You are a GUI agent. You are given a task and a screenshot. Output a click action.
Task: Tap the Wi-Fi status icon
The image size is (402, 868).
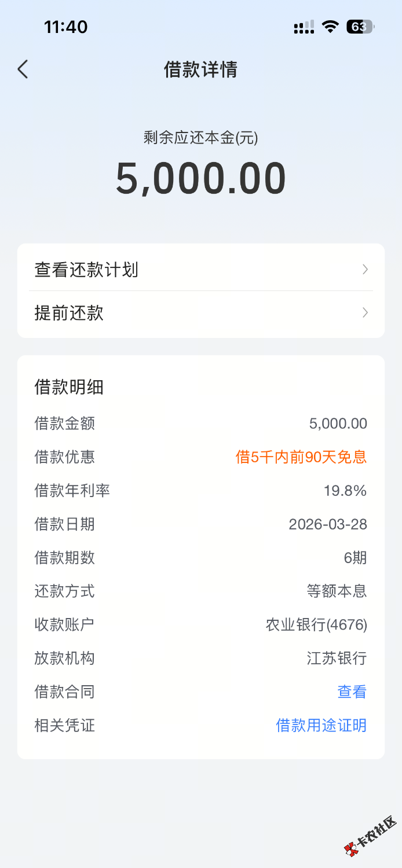coord(330,27)
